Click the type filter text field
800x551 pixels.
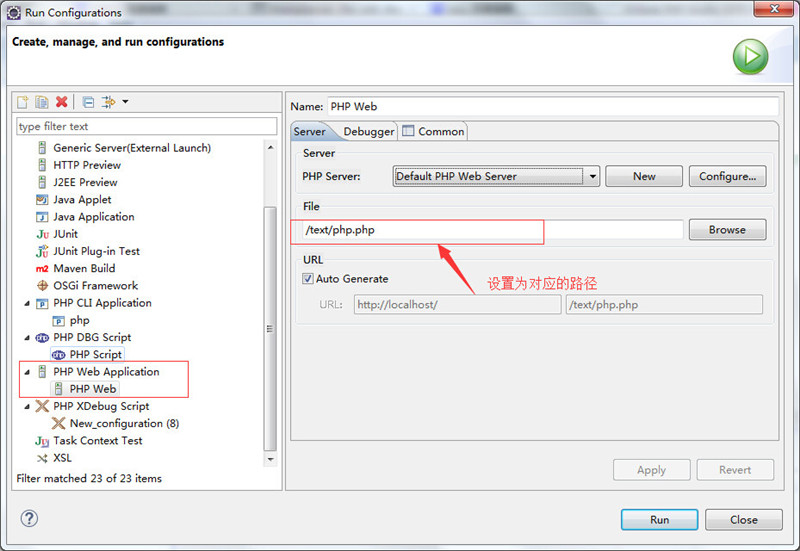coord(146,126)
